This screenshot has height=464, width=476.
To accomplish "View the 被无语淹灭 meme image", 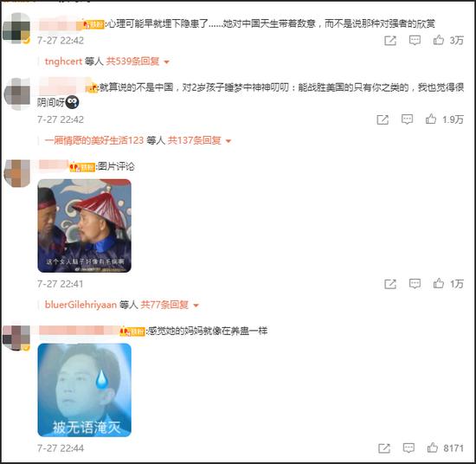I will pyautogui.click(x=85, y=390).
